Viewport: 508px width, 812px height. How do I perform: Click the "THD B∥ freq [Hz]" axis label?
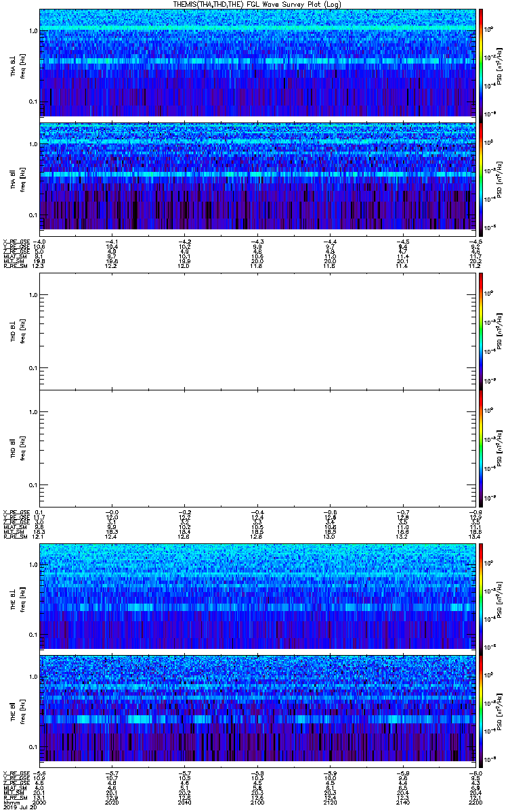(17, 449)
